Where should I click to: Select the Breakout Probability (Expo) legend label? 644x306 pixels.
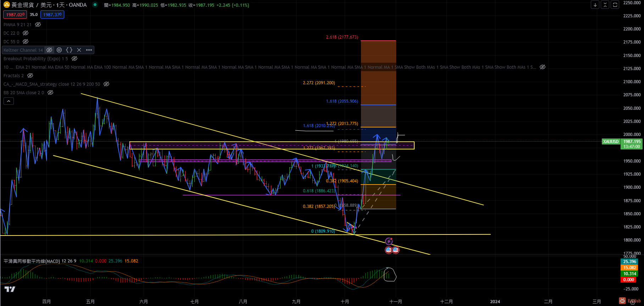pos(36,58)
